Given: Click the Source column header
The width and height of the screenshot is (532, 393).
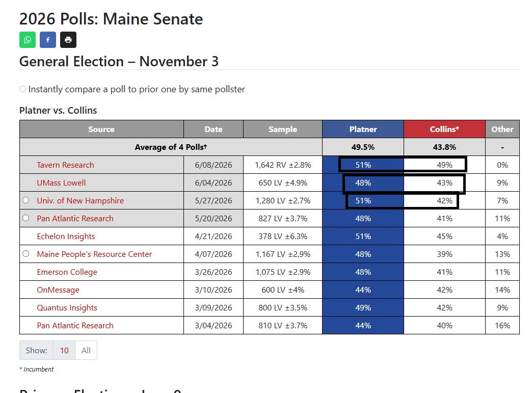Looking at the screenshot, I should [x=101, y=129].
